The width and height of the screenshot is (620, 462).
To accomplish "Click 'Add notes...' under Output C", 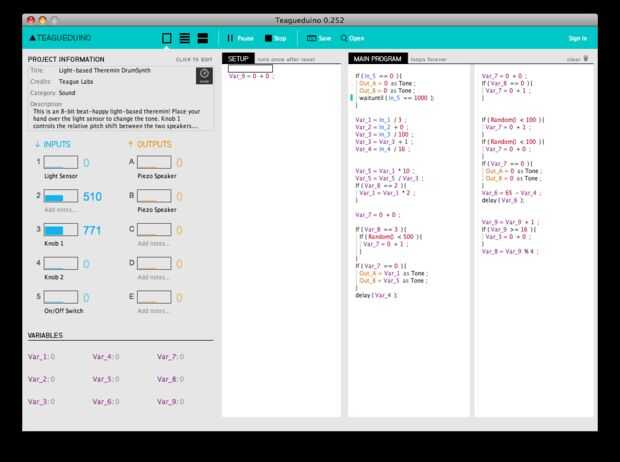I will [153, 243].
